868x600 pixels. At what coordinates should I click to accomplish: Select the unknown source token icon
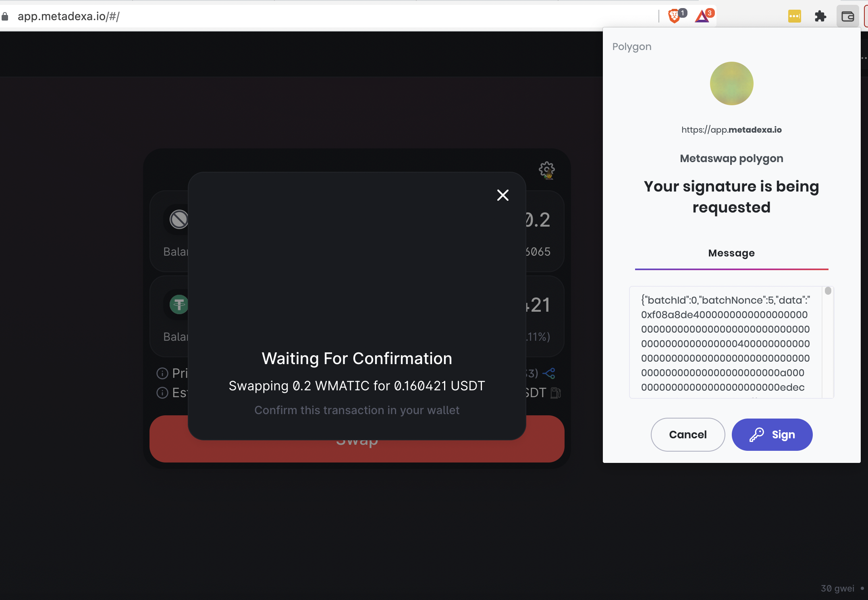click(x=179, y=219)
